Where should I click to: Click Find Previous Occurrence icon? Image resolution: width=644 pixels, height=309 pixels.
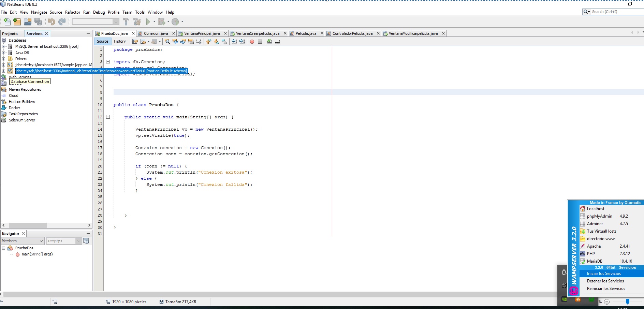coord(175,42)
